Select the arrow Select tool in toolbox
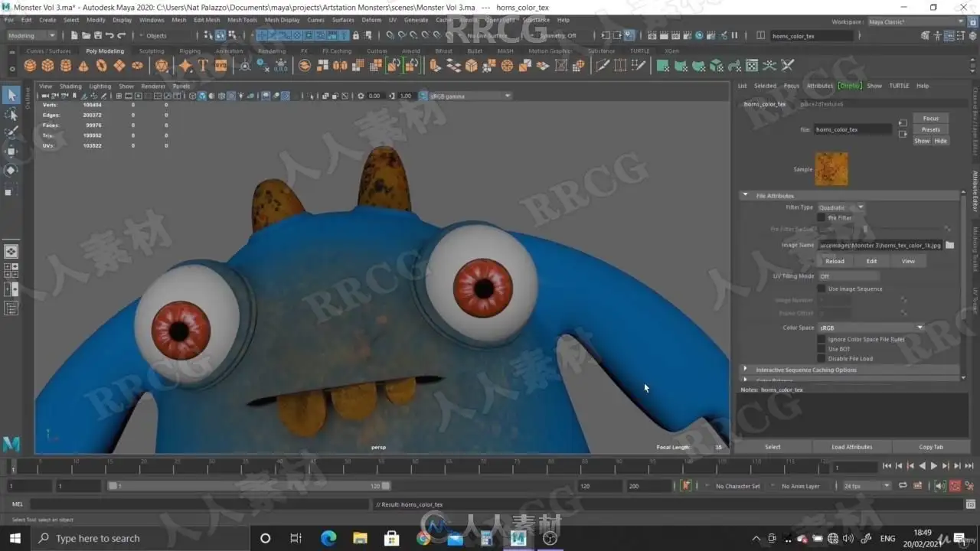The width and height of the screenshot is (980, 551). coord(11,95)
